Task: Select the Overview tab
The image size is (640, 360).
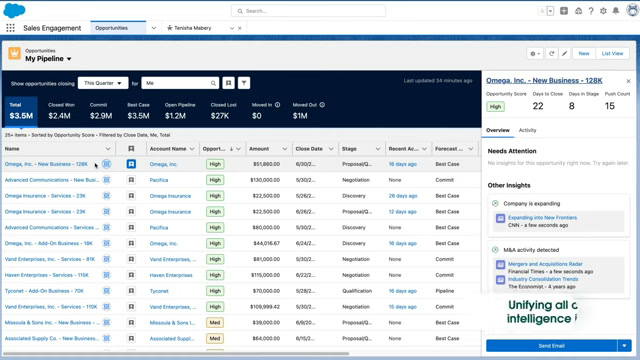Action: pyautogui.click(x=498, y=130)
